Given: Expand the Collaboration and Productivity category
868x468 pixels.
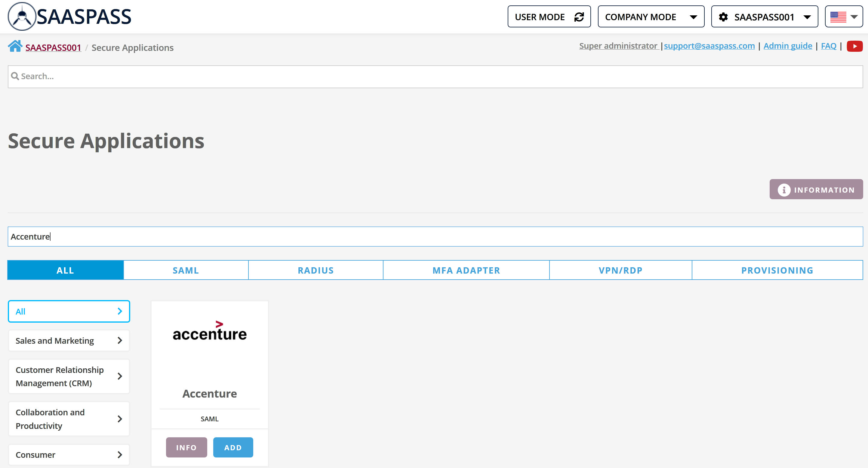Looking at the screenshot, I should point(69,419).
